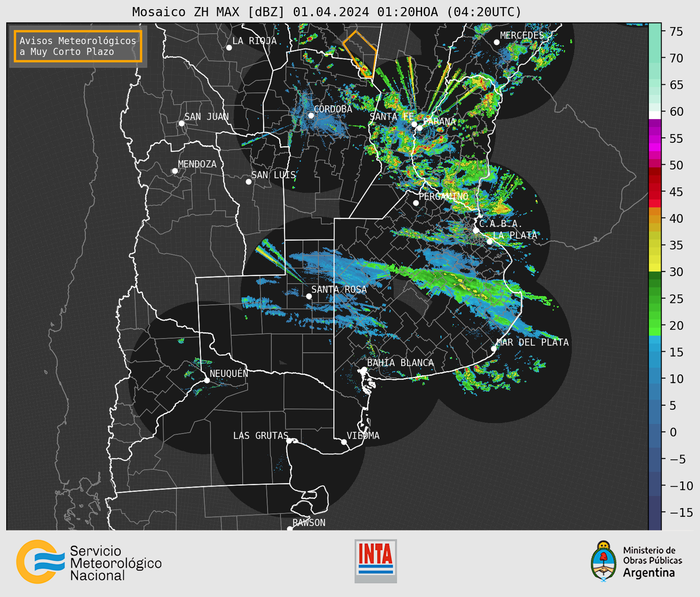
Task: Click the 'LAS GRUTAS' map label
Action: tap(261, 436)
